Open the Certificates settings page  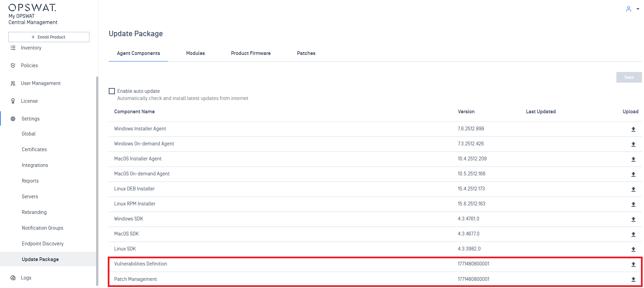click(x=34, y=149)
